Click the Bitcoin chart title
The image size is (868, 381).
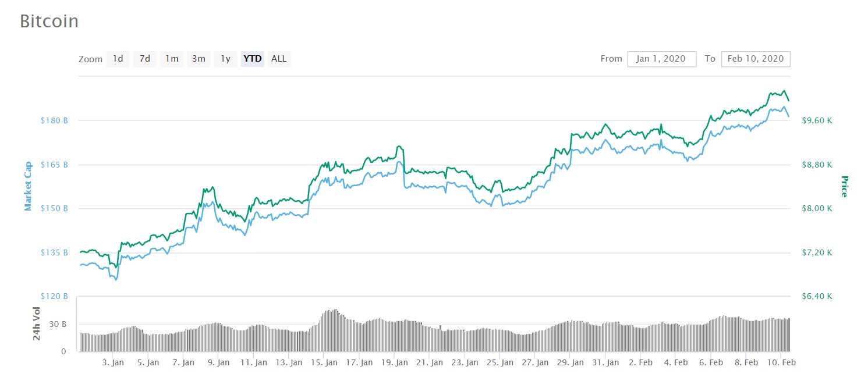(49, 21)
